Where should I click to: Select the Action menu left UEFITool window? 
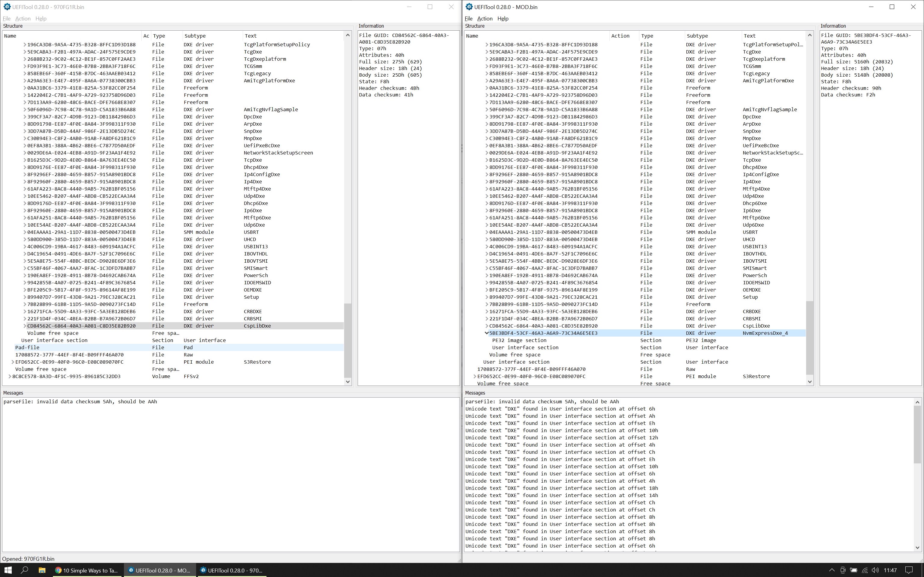(23, 18)
